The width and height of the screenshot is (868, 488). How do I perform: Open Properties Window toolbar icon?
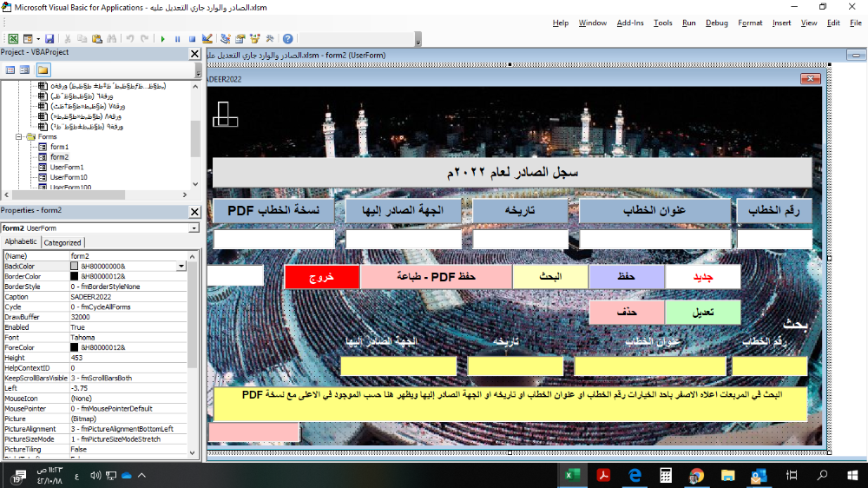pyautogui.click(x=240, y=39)
